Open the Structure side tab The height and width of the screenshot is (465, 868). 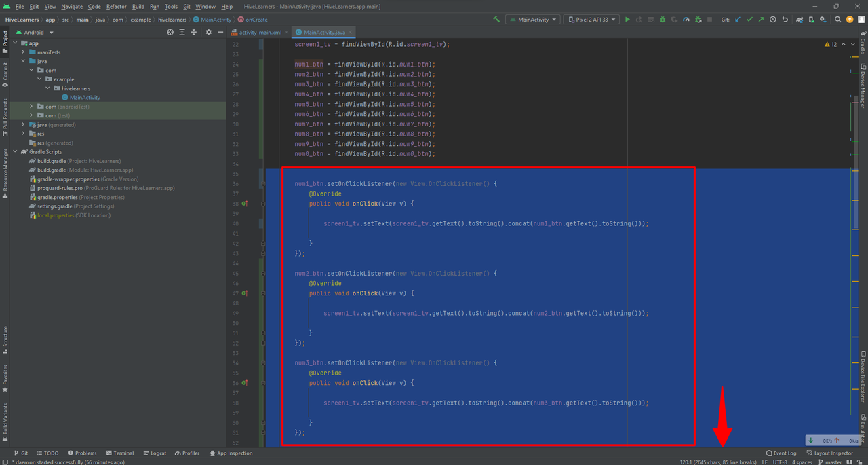[x=5, y=339]
